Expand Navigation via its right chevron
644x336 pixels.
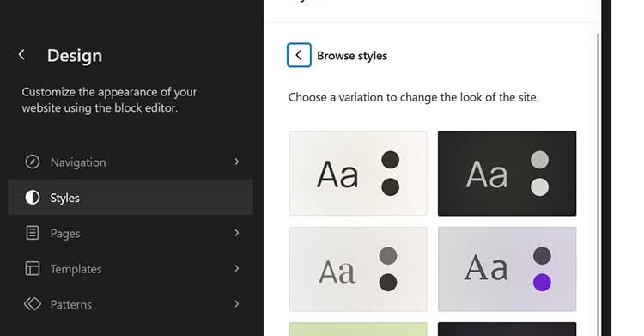tap(237, 162)
